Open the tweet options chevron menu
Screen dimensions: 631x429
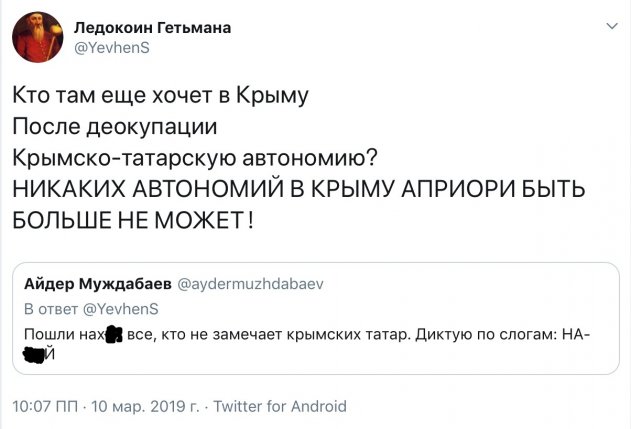(608, 27)
